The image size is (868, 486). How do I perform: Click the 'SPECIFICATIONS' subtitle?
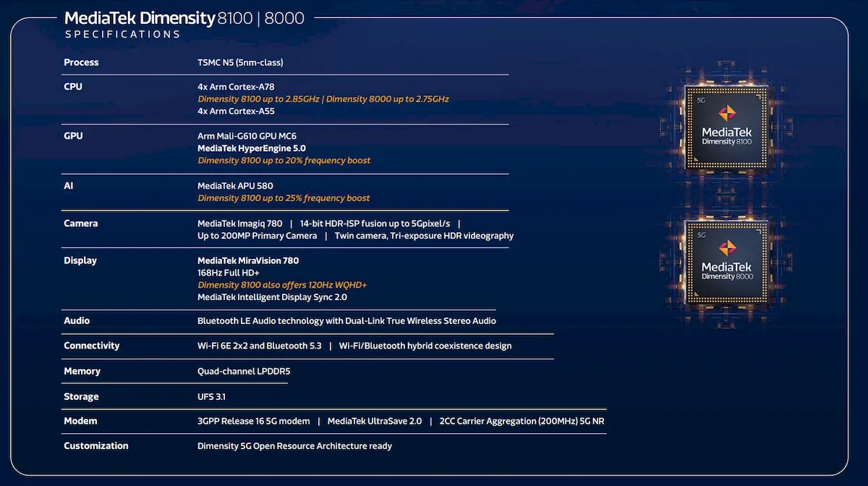pyautogui.click(x=122, y=34)
